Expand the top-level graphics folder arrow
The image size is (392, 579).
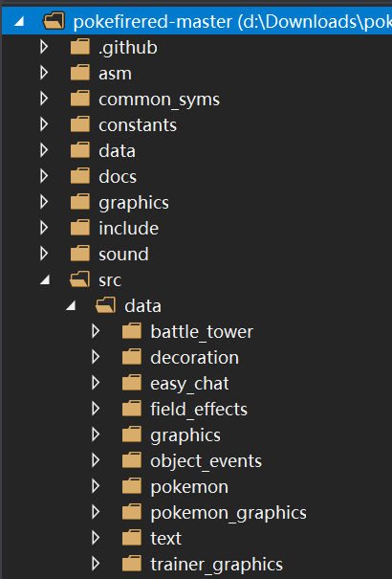pyautogui.click(x=44, y=202)
